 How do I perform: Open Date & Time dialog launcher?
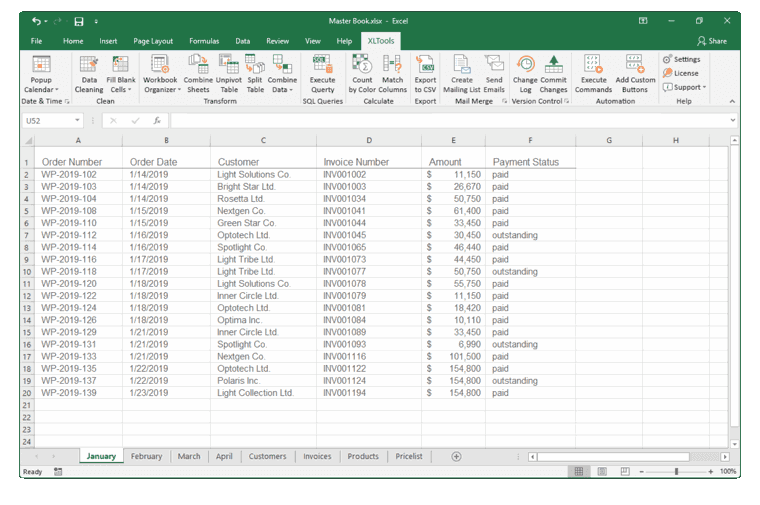click(67, 101)
